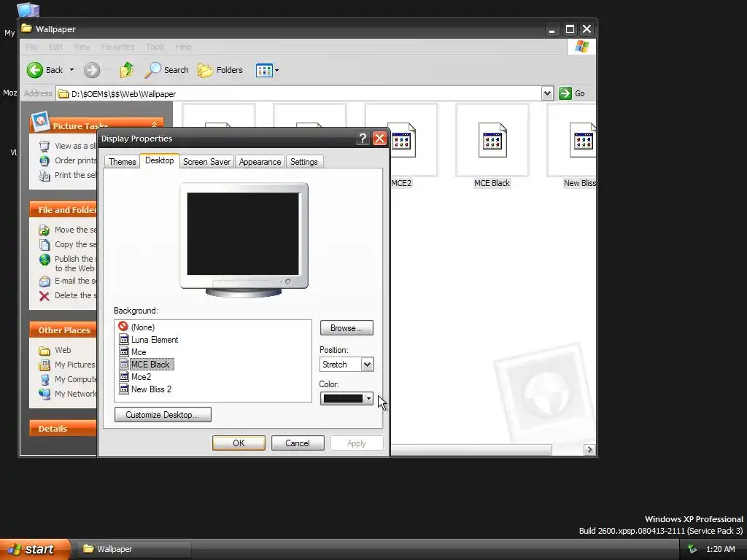Click the Back arrow icon in Wallpaper window
747x560 pixels.
tap(34, 70)
